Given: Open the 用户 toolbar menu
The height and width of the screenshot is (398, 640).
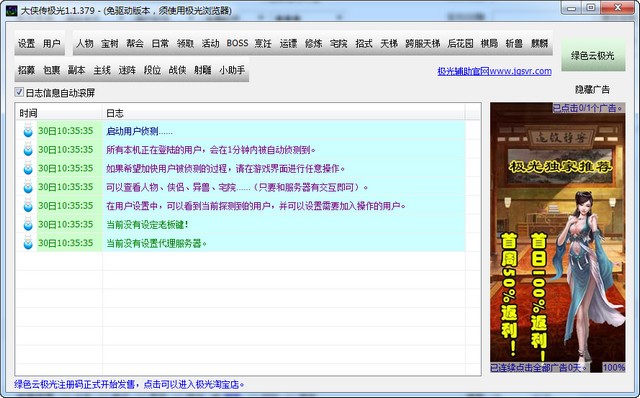Looking at the screenshot, I should coord(51,43).
